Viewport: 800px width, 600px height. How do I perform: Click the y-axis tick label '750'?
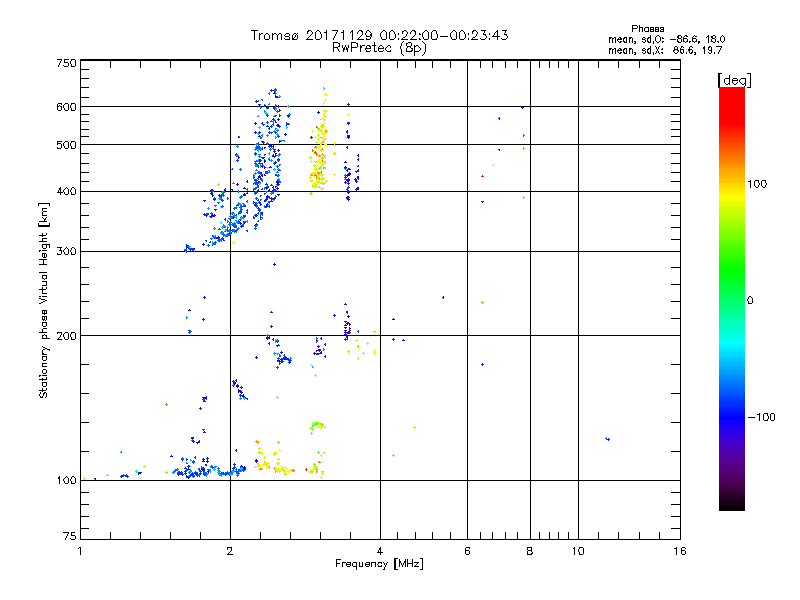66,63
